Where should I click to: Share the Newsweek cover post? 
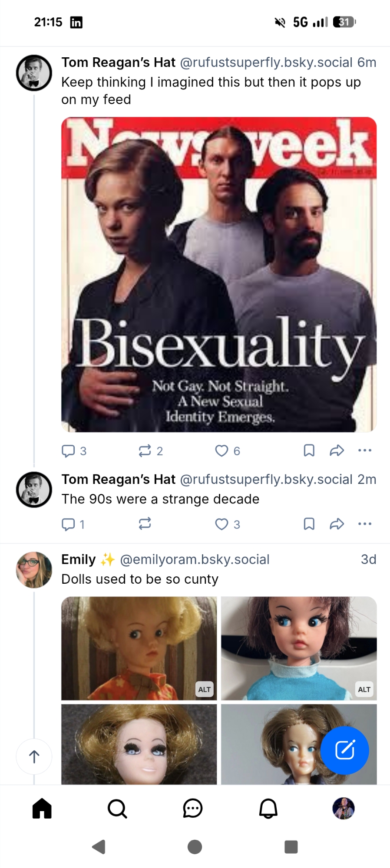tap(337, 450)
